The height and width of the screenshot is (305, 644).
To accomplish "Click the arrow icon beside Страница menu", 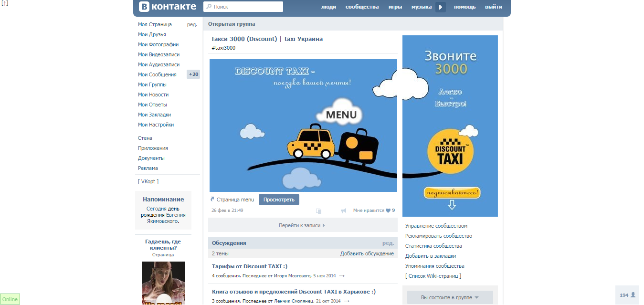I will (212, 199).
